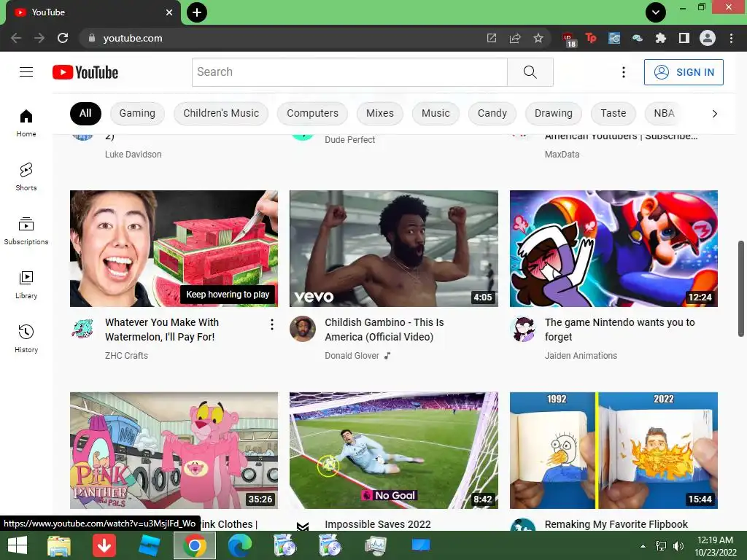The height and width of the screenshot is (560, 747).
Task: Open Whatever You Make With Watermelon title
Action: tap(162, 330)
